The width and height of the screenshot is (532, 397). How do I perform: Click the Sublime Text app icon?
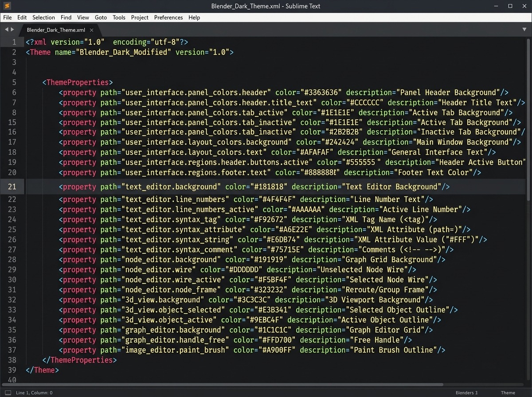pyautogui.click(x=7, y=6)
